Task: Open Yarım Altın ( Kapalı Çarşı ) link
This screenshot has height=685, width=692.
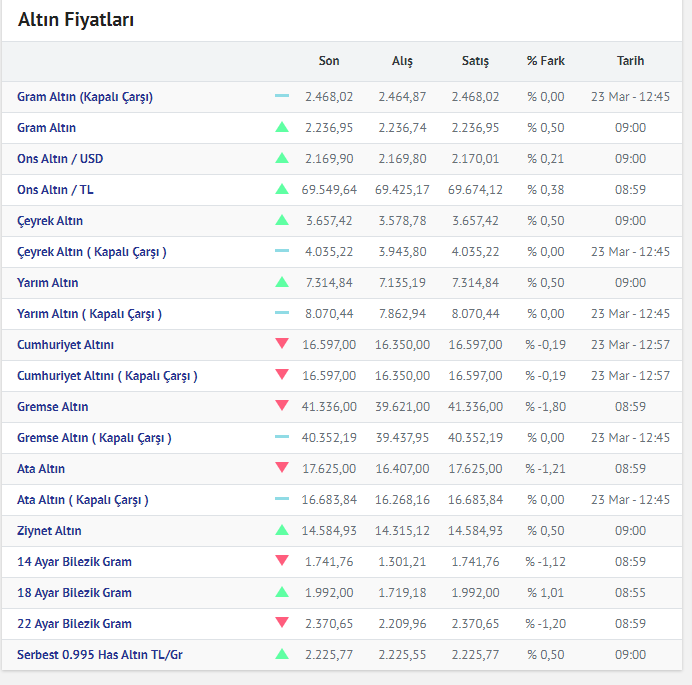Action: coord(90,314)
